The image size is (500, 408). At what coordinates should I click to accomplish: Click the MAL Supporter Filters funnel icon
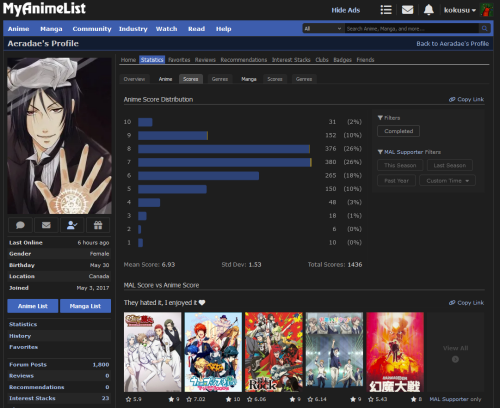380,152
